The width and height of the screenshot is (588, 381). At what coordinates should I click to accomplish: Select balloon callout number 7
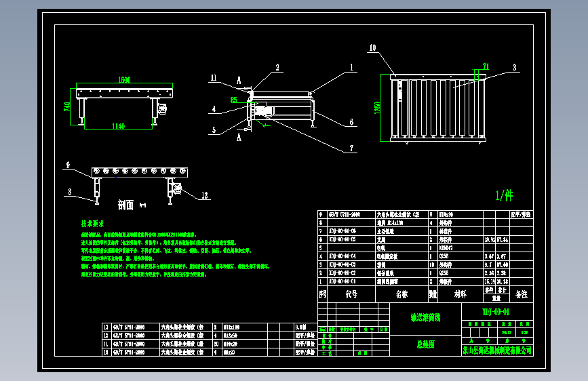tap(351, 148)
